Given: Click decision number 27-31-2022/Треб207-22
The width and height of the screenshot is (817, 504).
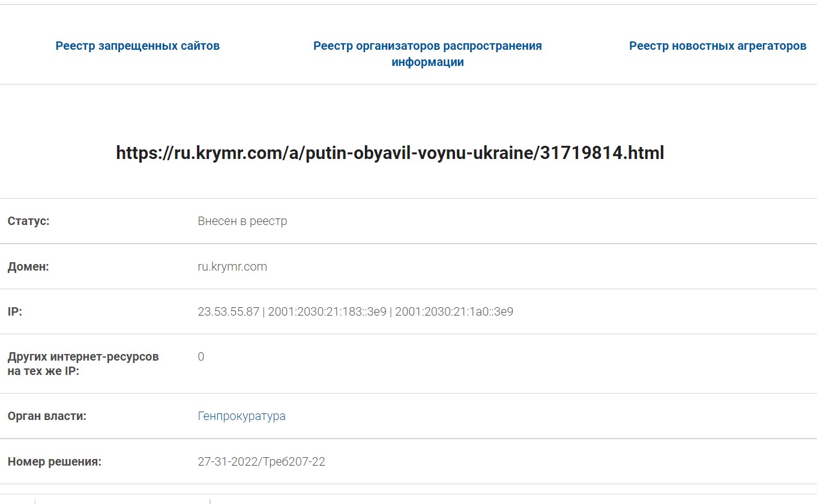Looking at the screenshot, I should pyautogui.click(x=261, y=462).
